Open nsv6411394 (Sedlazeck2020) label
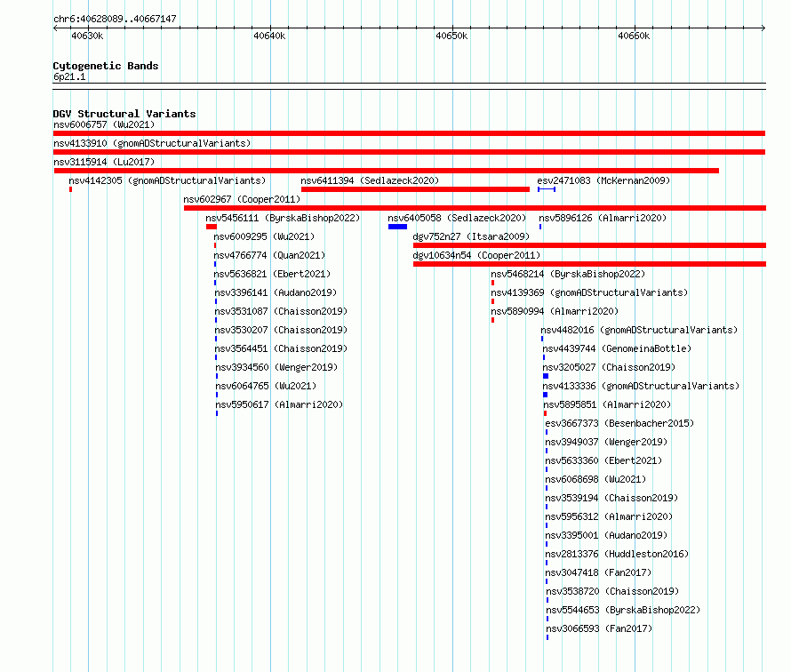 tap(370, 180)
